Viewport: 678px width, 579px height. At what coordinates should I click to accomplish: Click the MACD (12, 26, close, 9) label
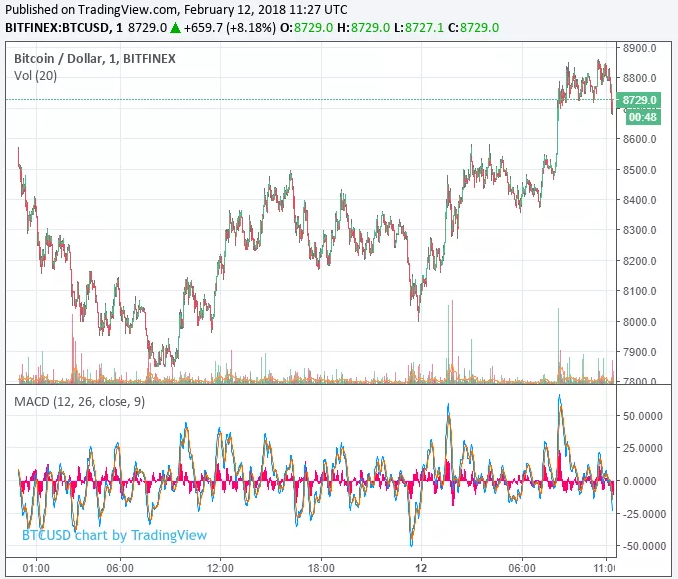(x=80, y=402)
